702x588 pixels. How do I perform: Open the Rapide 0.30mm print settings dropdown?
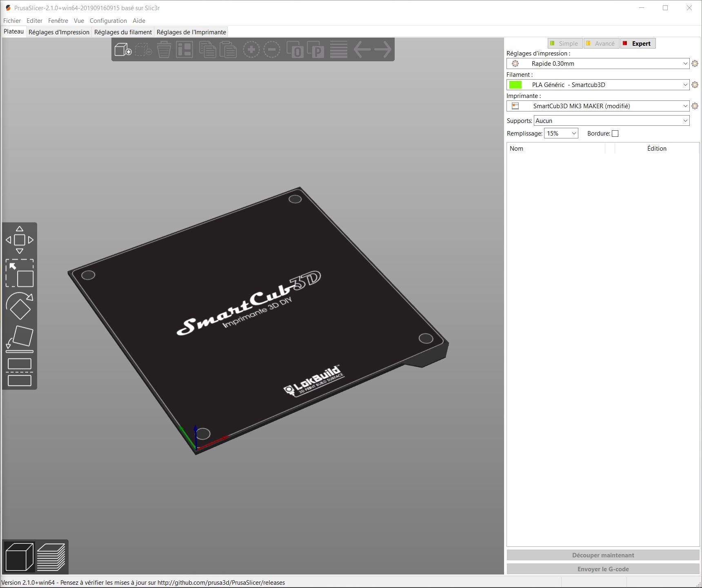click(598, 64)
